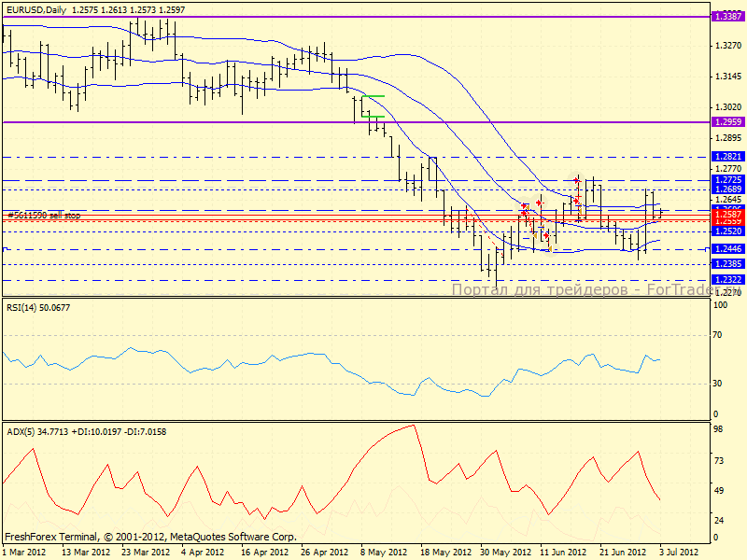The image size is (747, 560).
Task: Click the 1.3387 purple price label
Action: (x=726, y=17)
